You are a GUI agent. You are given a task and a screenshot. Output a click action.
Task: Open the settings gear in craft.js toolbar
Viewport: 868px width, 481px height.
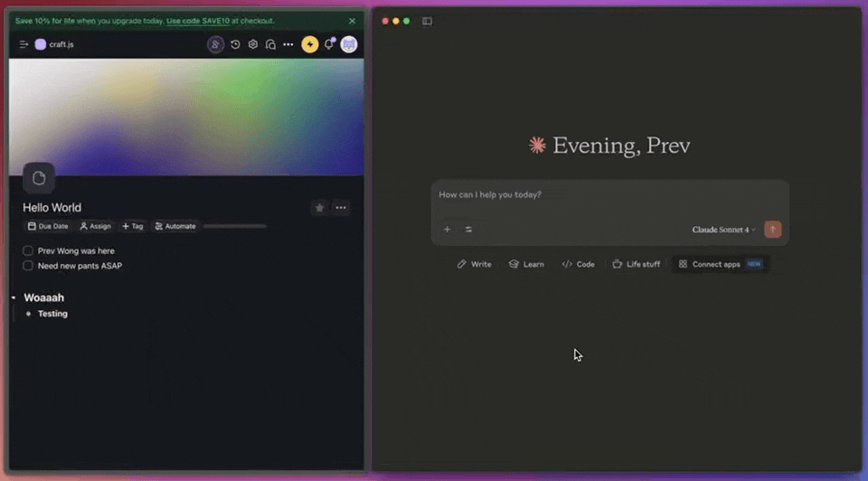[253, 44]
